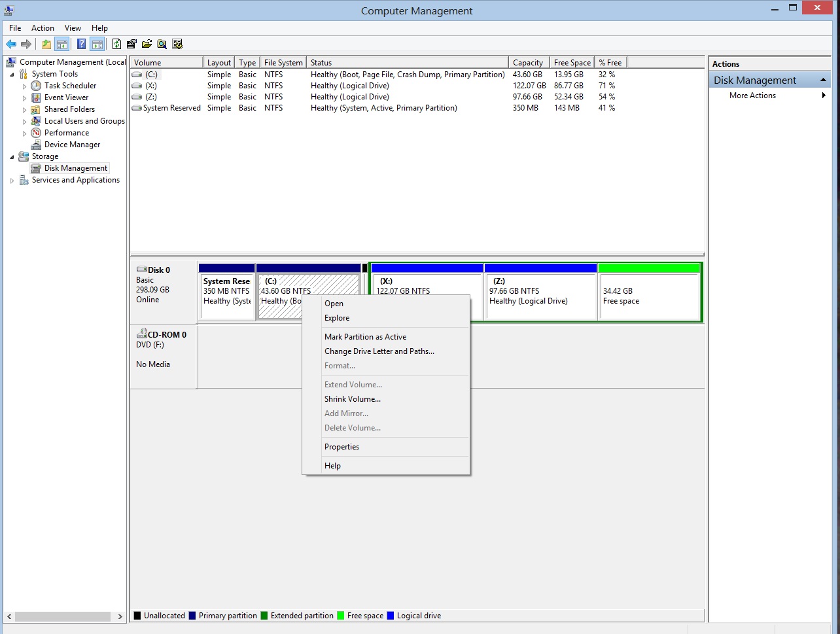840x634 pixels.
Task: Click the Refresh toolbar icon
Action: [116, 44]
